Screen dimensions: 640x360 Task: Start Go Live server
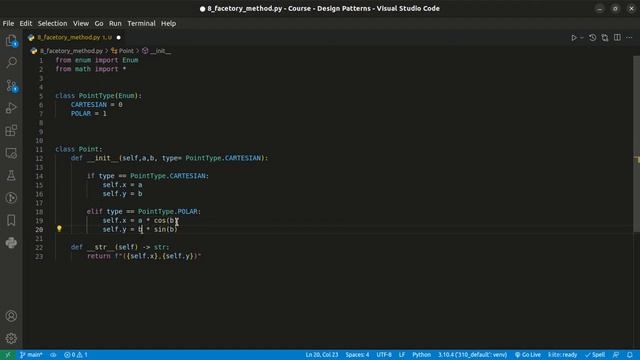click(x=527, y=355)
